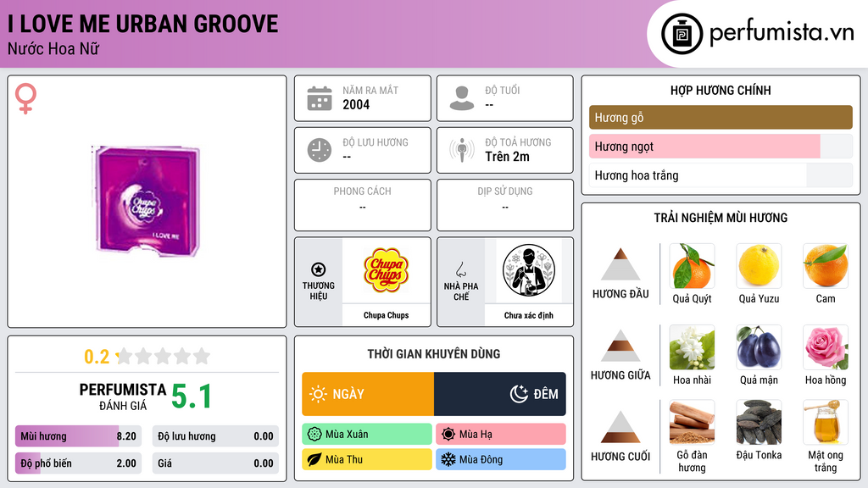
Task: Click the Giá 0.00 score bar
Action: coord(215,463)
